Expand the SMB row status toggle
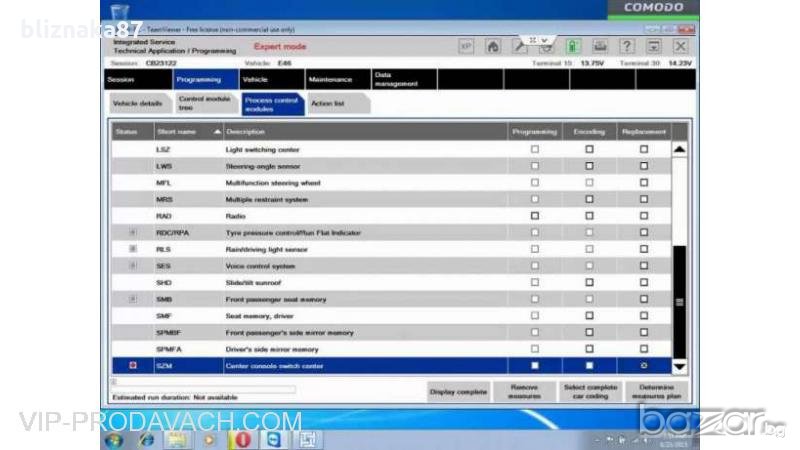800x450 pixels. pyautogui.click(x=132, y=299)
